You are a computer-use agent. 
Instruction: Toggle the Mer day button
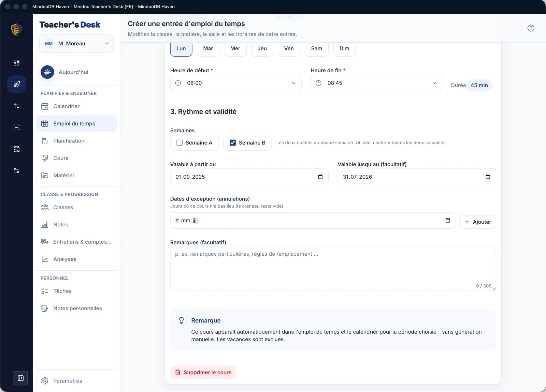pos(235,48)
